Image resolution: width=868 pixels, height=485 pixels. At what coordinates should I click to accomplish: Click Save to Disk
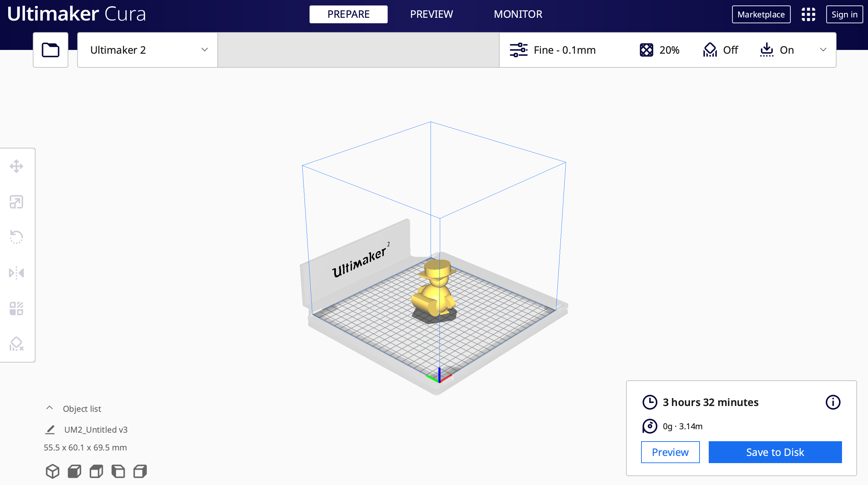(x=775, y=452)
